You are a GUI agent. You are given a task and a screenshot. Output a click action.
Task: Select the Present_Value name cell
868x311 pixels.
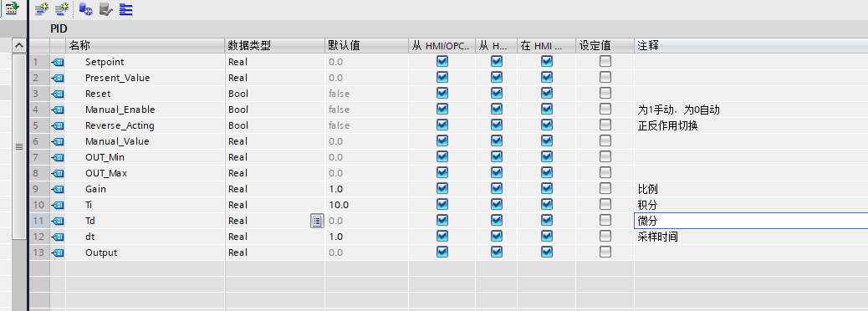(145, 78)
